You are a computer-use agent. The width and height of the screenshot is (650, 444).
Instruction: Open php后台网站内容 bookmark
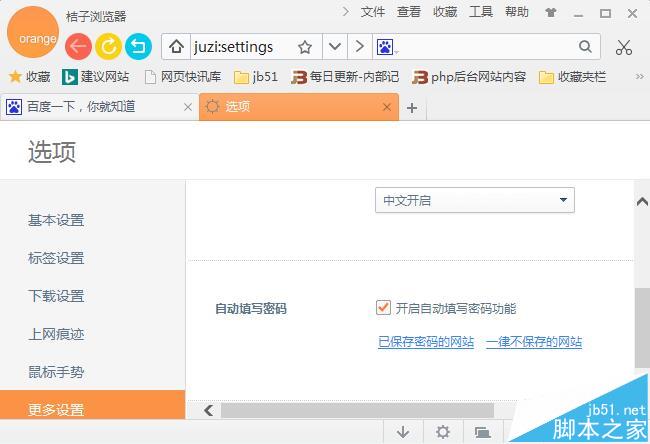point(469,77)
